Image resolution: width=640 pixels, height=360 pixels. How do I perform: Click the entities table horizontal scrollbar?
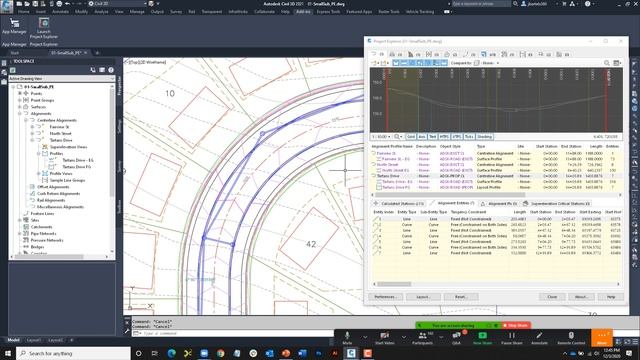coord(394,284)
